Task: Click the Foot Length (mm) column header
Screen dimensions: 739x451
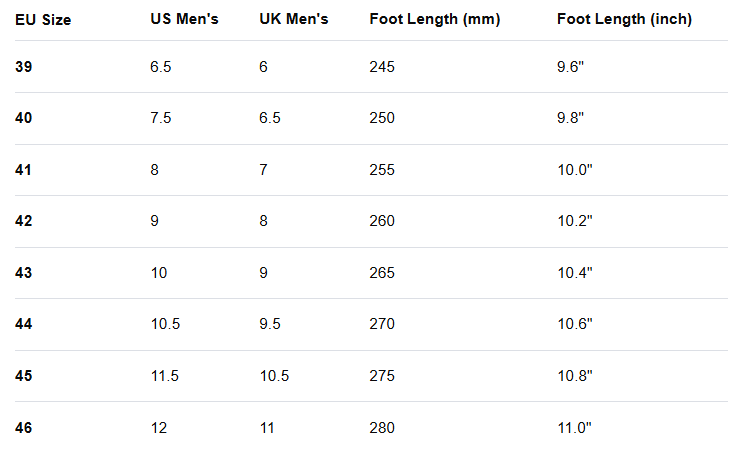Action: pos(434,19)
